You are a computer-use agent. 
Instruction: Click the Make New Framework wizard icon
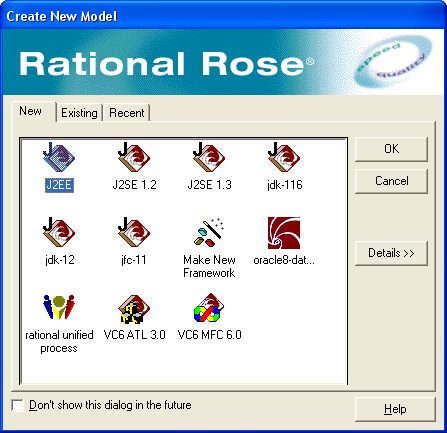(209, 233)
